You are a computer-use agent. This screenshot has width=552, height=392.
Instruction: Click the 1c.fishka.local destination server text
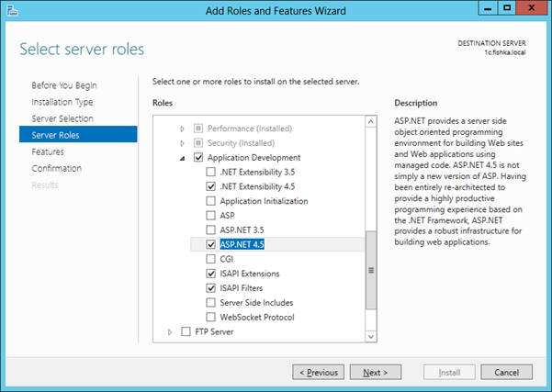click(505, 52)
